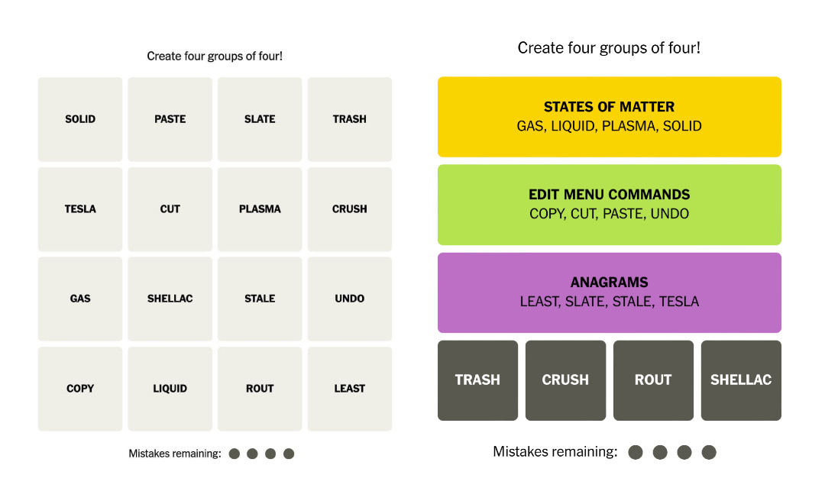
Task: Click the dark gray ROUT tile
Action: [653, 380]
